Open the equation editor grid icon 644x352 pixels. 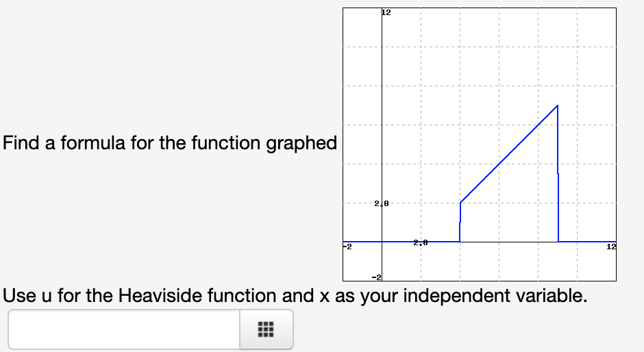[266, 329]
